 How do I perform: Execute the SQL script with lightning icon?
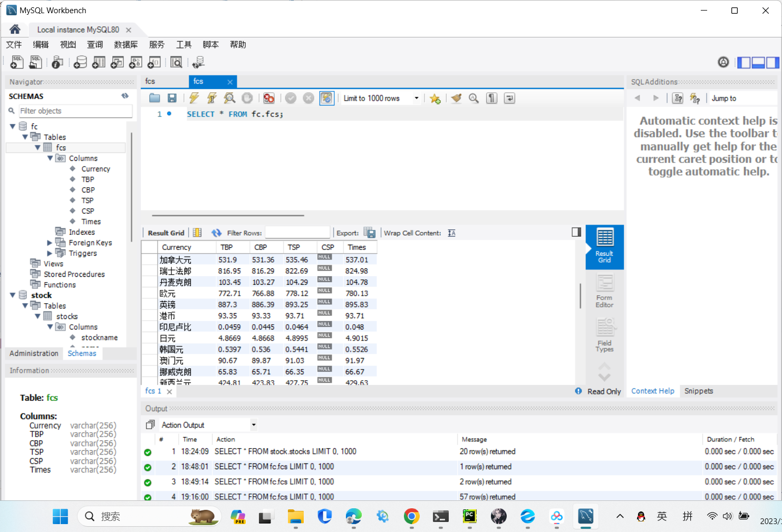point(194,98)
